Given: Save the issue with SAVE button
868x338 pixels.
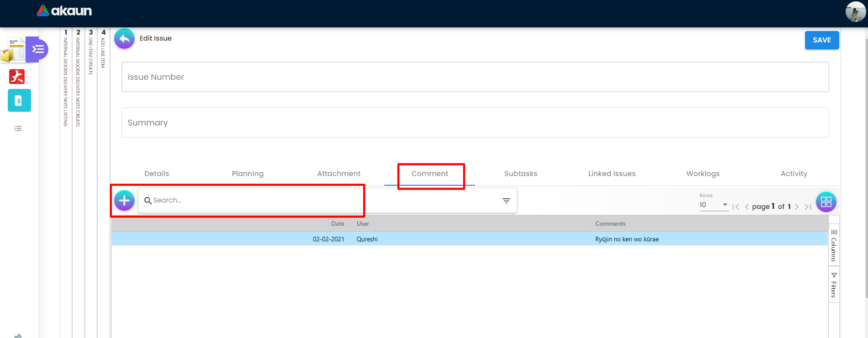Looking at the screenshot, I should (x=822, y=40).
